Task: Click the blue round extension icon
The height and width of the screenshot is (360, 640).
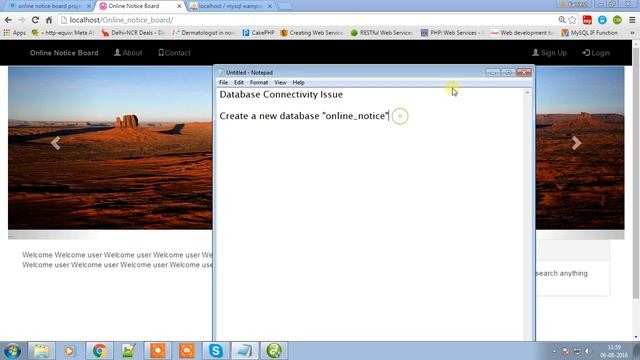Action: [x=602, y=20]
